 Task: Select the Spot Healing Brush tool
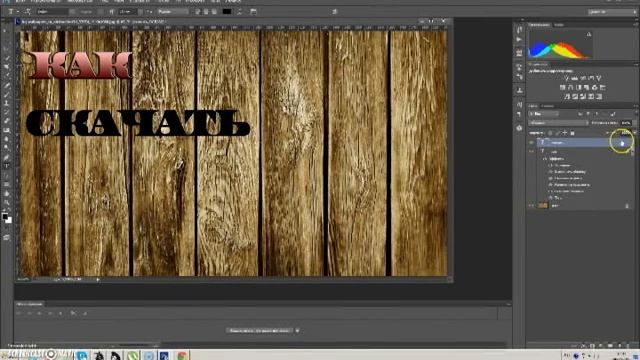coord(7,85)
